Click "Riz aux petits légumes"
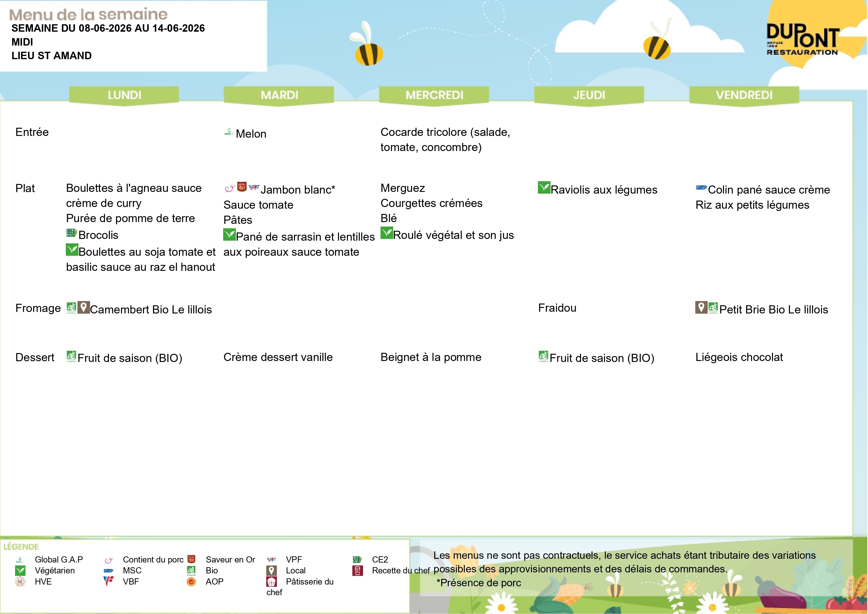Screen dimensions: 868x614 [752, 205]
